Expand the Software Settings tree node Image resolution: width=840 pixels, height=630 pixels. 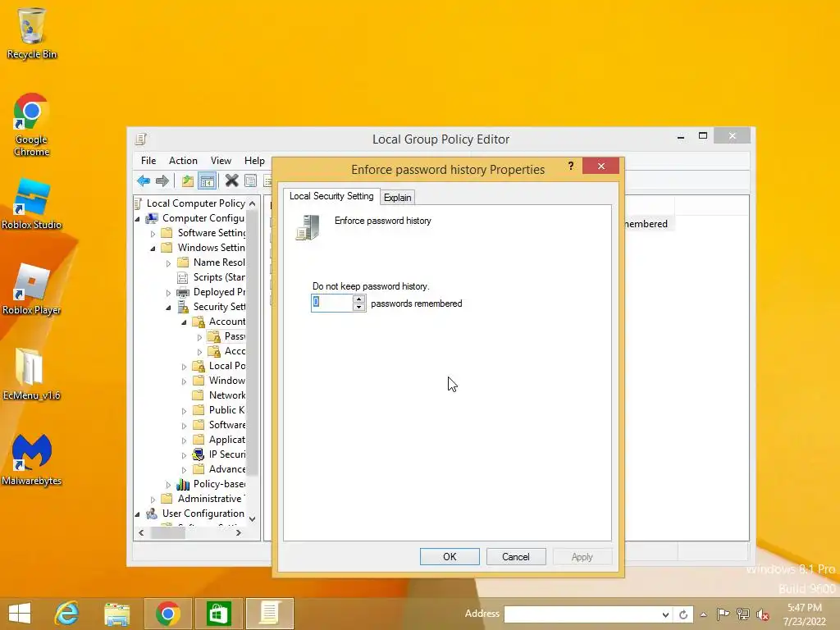pos(153,234)
